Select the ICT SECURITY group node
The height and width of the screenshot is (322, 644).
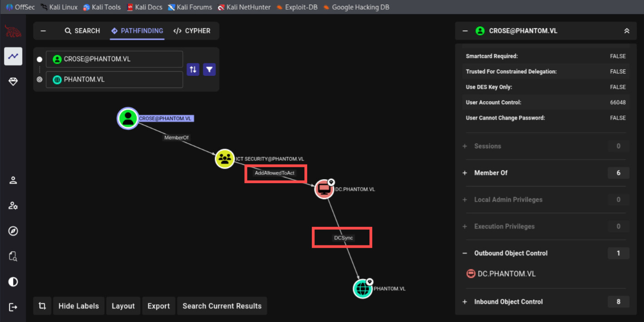(224, 159)
